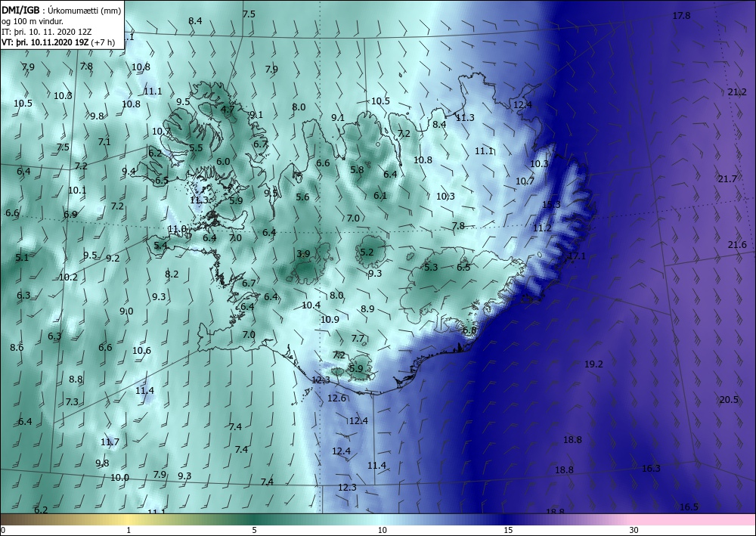
Task: Click the 3.9 value over the glacier
Action: click(x=303, y=253)
